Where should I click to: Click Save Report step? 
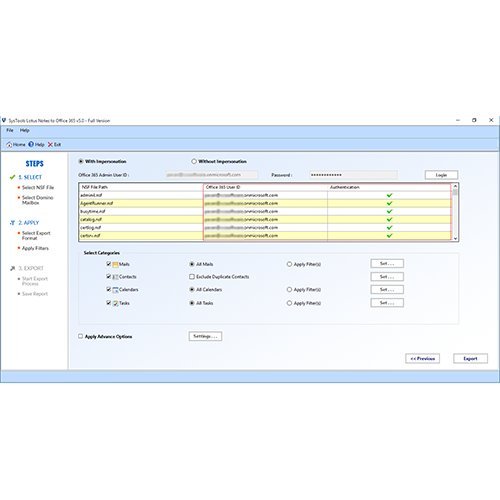[x=35, y=294]
